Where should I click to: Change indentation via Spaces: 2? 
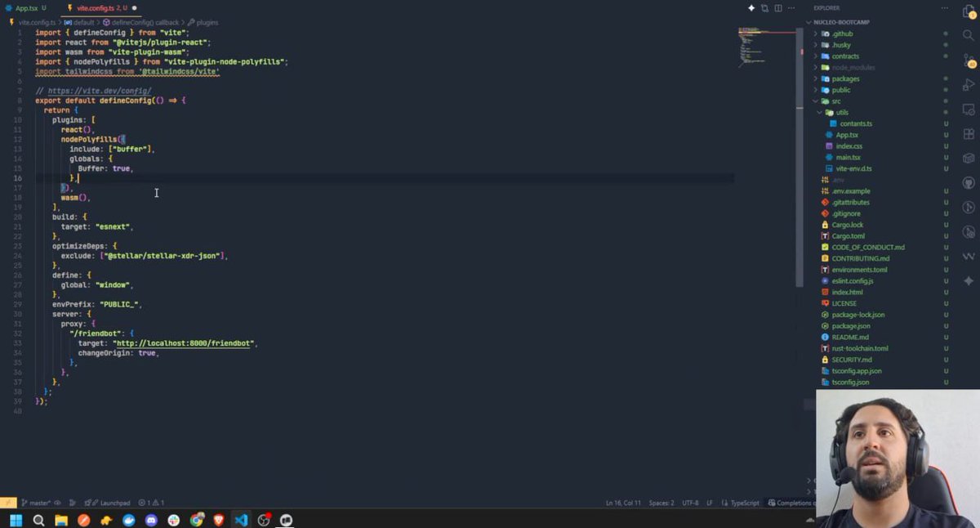(661, 503)
